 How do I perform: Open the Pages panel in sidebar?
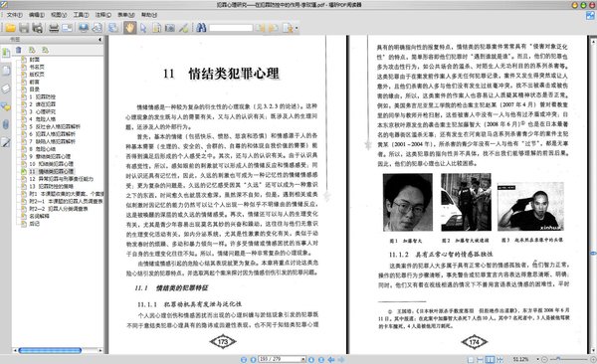point(6,71)
